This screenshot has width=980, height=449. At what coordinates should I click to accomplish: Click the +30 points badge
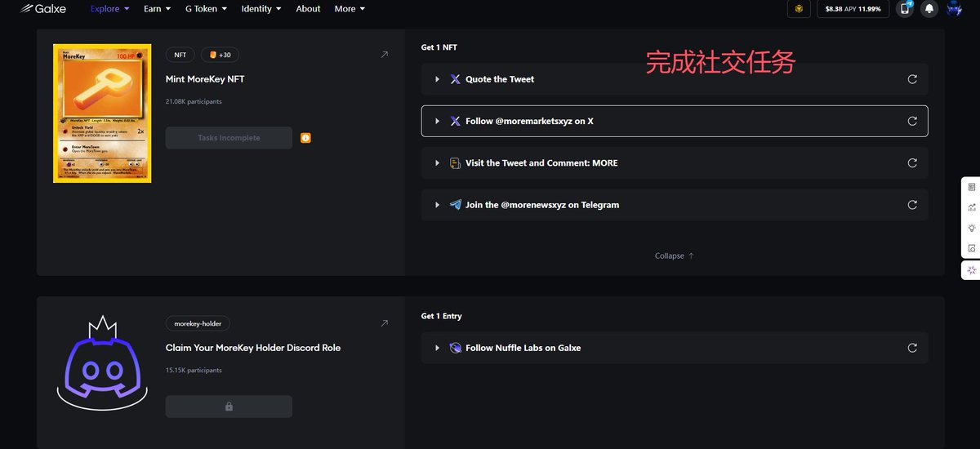(x=220, y=55)
